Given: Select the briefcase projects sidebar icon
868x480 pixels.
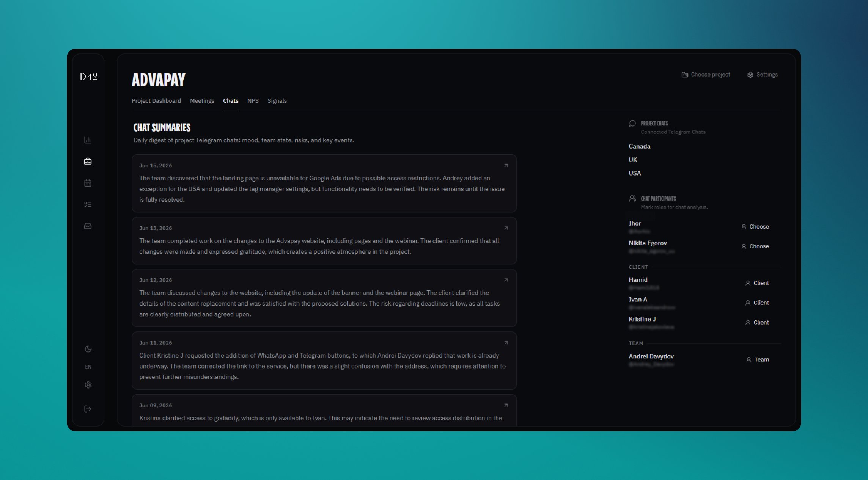Looking at the screenshot, I should click(88, 162).
